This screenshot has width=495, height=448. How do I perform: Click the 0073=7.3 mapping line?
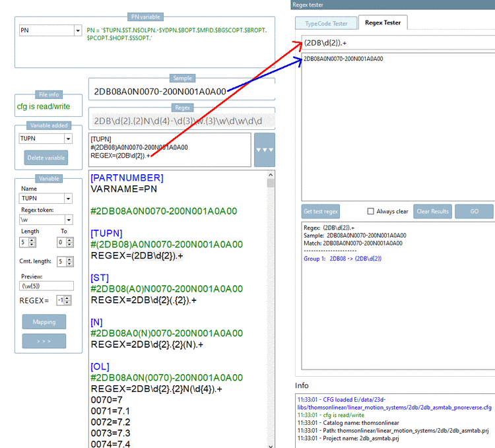[x=110, y=433]
